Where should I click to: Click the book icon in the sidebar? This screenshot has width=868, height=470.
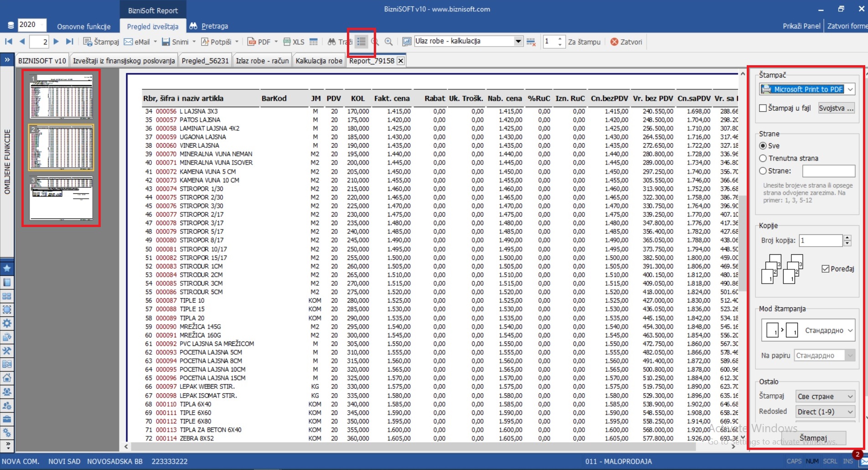7,282
